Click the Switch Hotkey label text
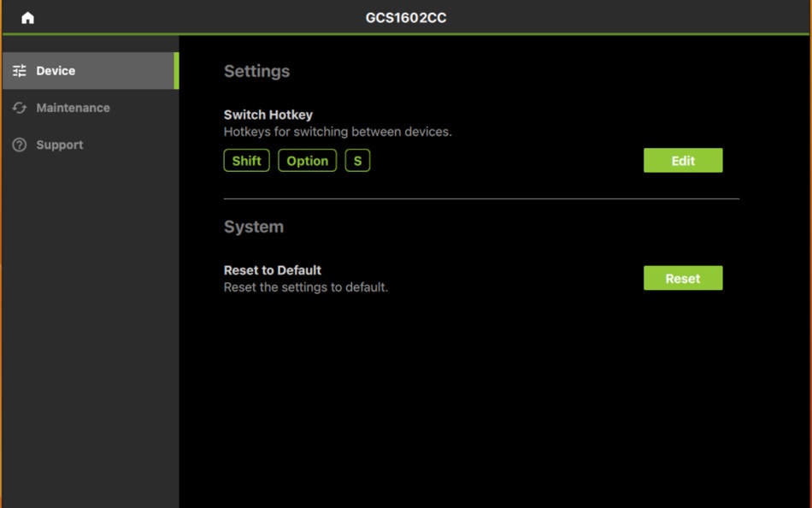812x508 pixels. pos(268,114)
